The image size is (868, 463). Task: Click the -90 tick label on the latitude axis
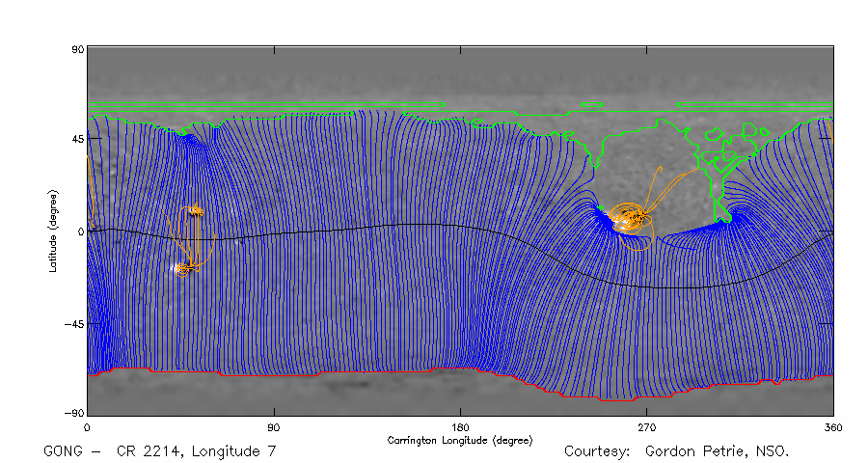pos(75,412)
